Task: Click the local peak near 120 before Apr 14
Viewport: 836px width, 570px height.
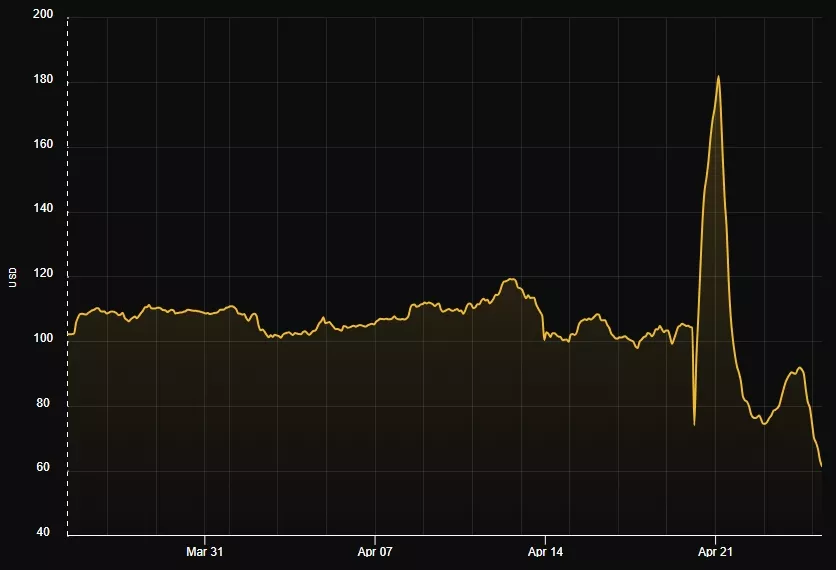Action: 511,279
